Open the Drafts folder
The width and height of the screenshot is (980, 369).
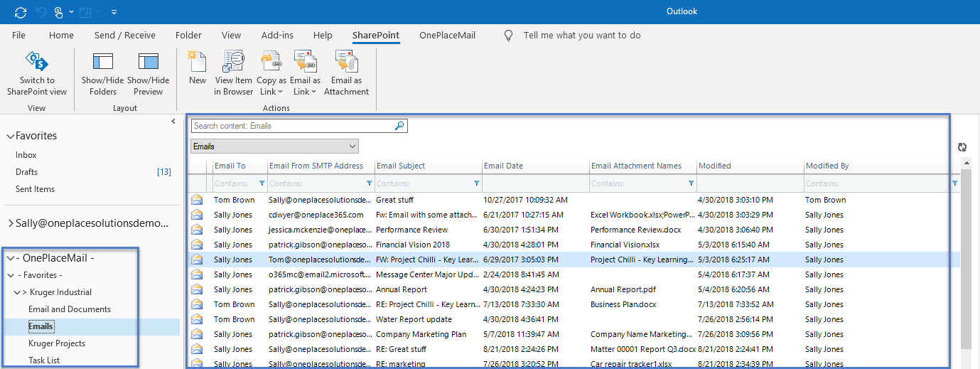click(x=27, y=172)
